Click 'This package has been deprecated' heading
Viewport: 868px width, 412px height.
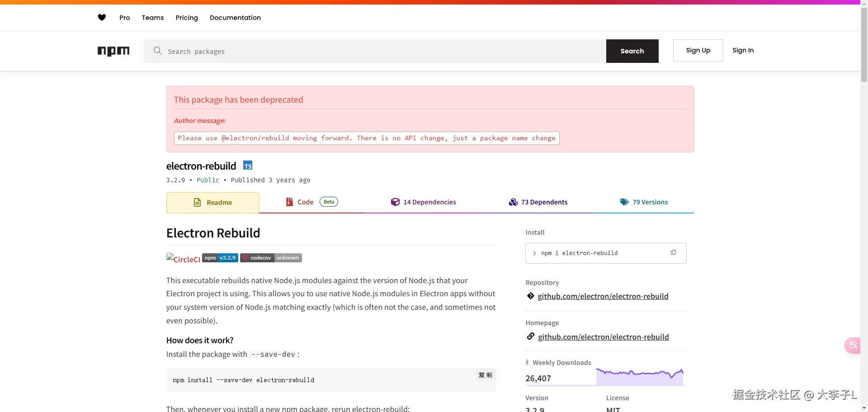238,99
